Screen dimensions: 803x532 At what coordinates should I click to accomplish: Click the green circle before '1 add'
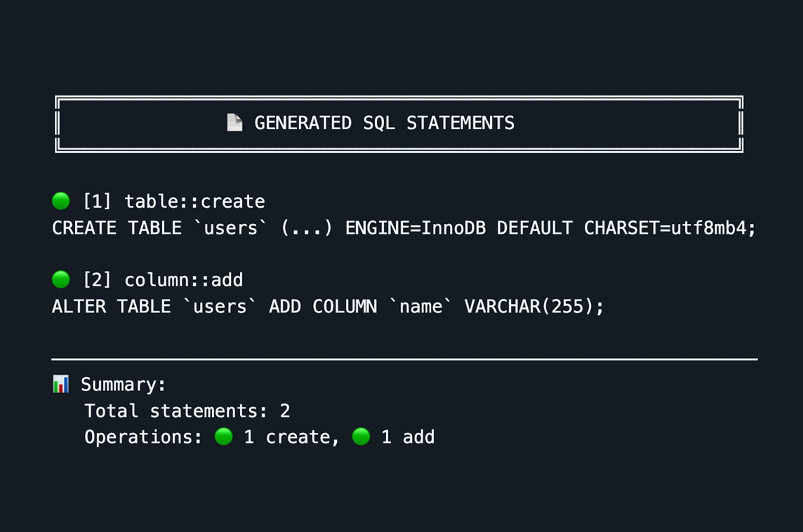click(361, 437)
